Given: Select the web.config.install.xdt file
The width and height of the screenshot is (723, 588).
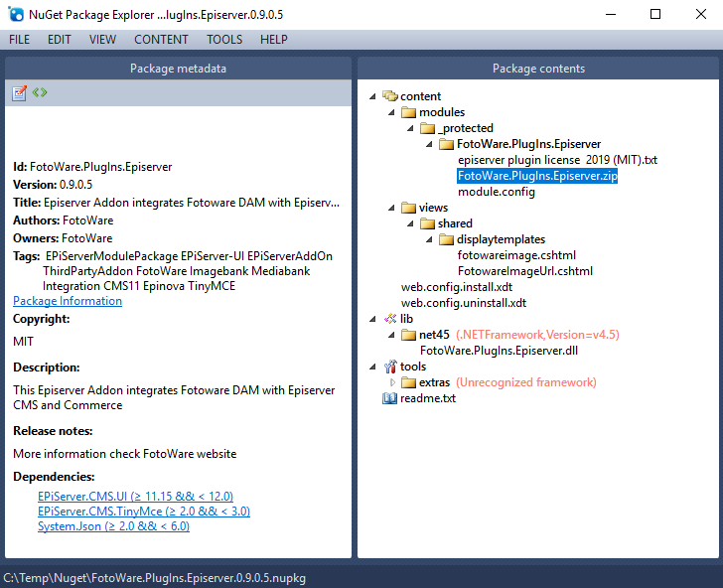Looking at the screenshot, I should (x=457, y=287).
